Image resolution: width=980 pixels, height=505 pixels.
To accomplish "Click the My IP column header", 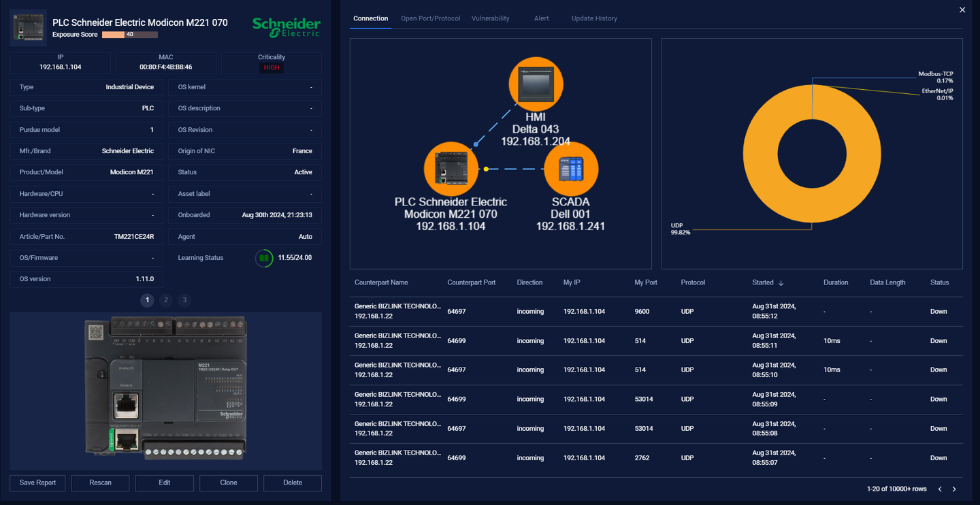I will point(572,282).
